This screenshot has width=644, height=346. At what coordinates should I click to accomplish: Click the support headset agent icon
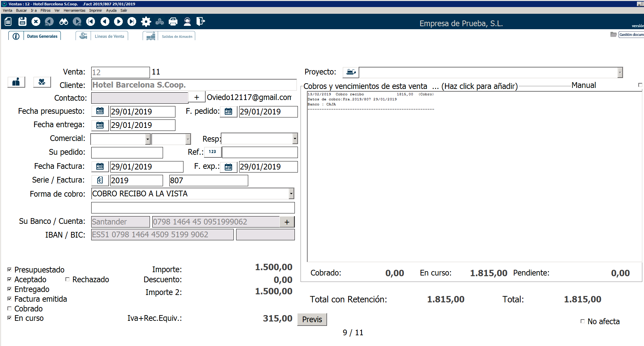[x=187, y=21]
